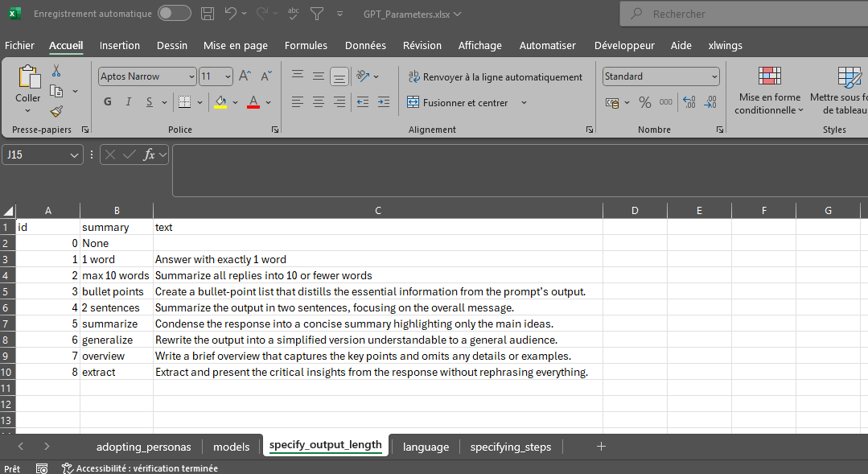Select the bold formatting icon
Image resolution: width=868 pixels, height=474 pixels.
tap(107, 102)
